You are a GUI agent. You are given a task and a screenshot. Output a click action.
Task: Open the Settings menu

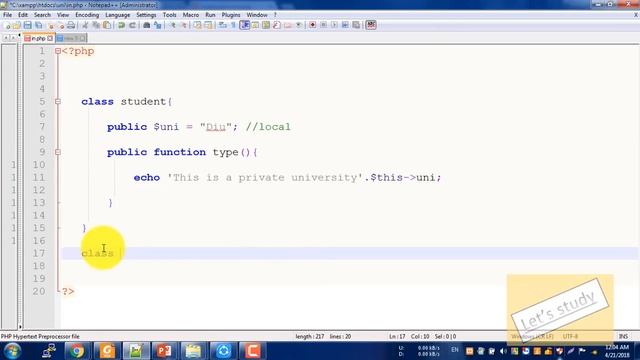pos(146,15)
